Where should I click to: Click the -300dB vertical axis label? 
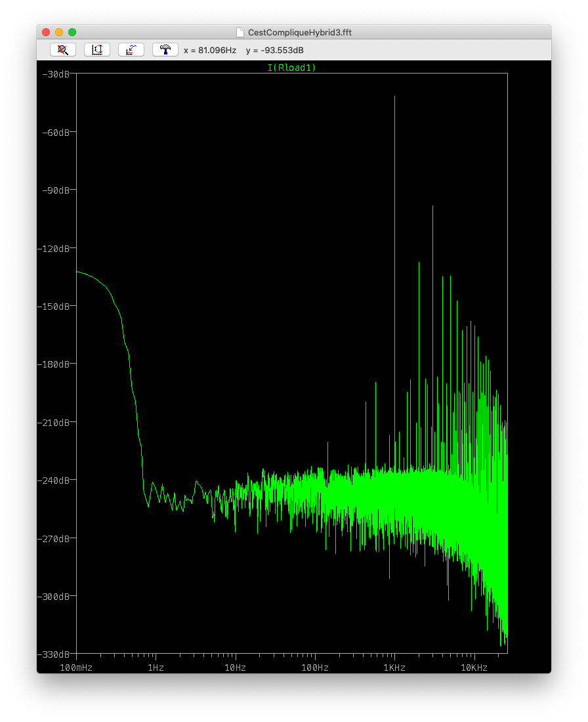tap(53, 596)
